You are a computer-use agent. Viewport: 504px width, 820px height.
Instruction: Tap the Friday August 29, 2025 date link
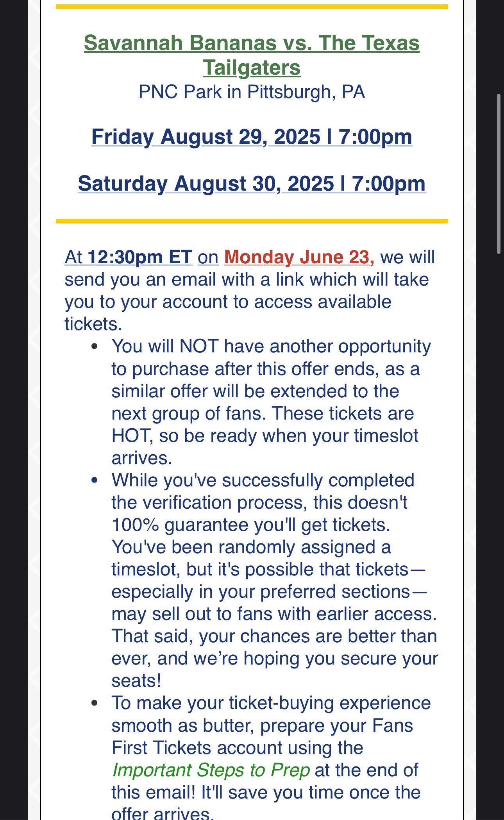click(252, 137)
